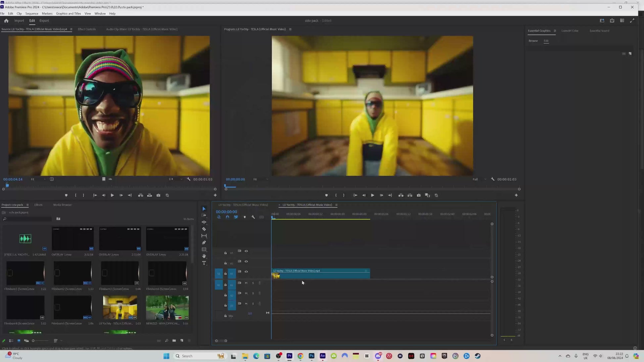This screenshot has width=644, height=362.
Task: Open Project panel hamburger menu
Action: click(27, 205)
